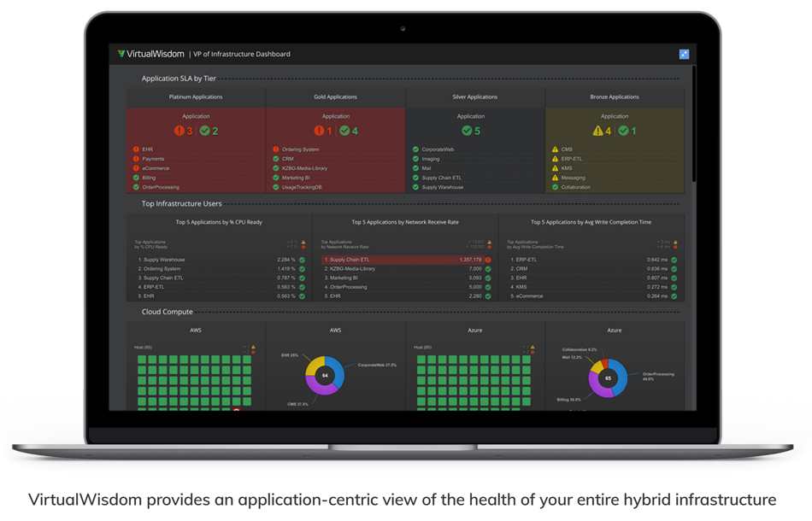Click the XZBG-Media-Library row in network list

[407, 269]
